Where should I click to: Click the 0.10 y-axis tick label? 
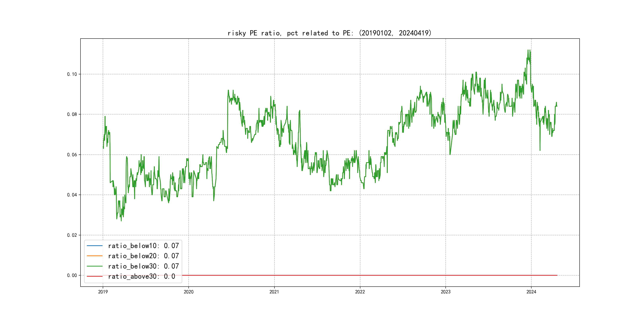pyautogui.click(x=72, y=74)
